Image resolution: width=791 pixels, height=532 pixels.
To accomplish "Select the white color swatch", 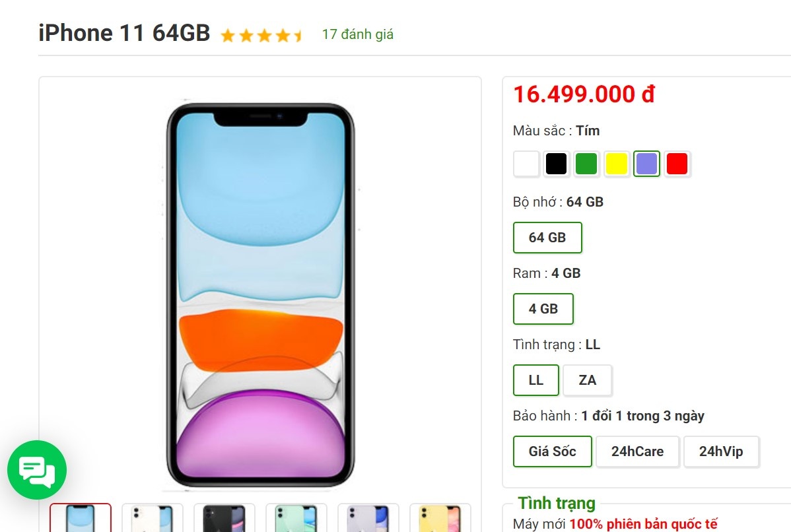I will [x=526, y=163].
